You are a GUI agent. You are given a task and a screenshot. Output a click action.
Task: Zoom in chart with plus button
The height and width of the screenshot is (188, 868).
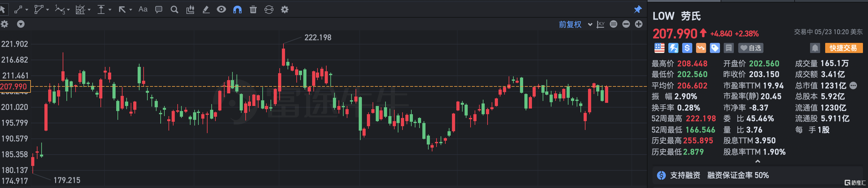click(638, 24)
